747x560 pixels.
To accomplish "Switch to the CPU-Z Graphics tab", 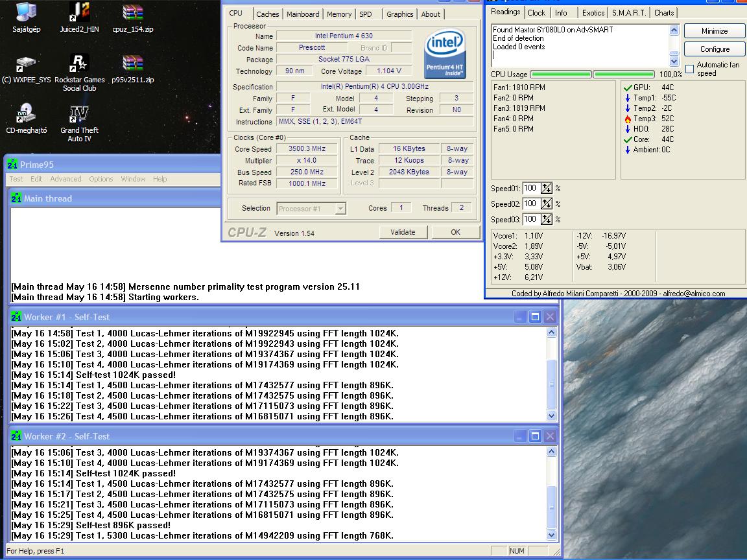I will pos(399,14).
